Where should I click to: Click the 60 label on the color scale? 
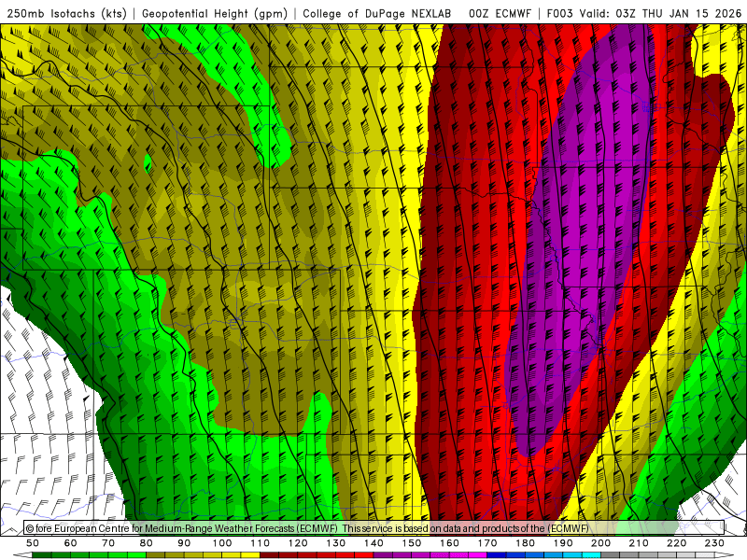pos(71,543)
